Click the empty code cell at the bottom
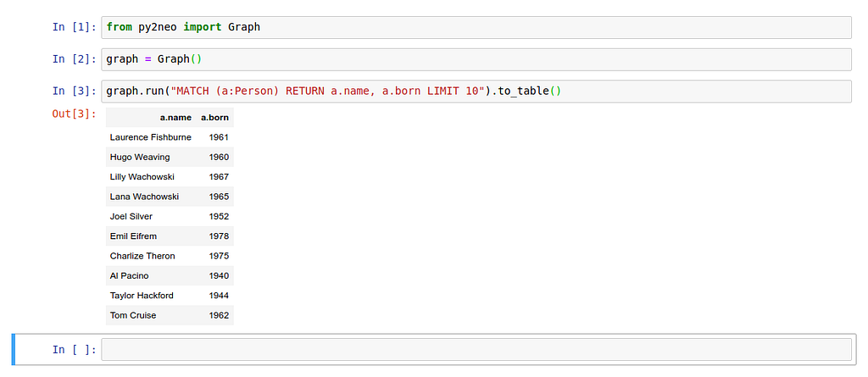 (x=476, y=349)
